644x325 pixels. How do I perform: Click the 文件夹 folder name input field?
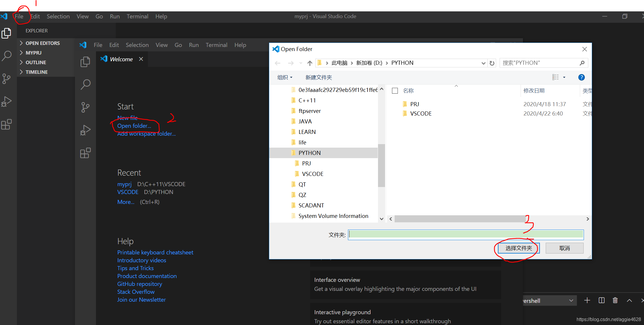point(466,235)
